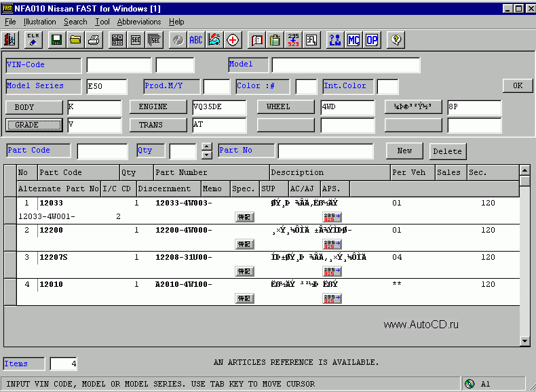Click APS 235/325 icon in row 12033
This screenshot has width=536, height=392.
(332, 217)
